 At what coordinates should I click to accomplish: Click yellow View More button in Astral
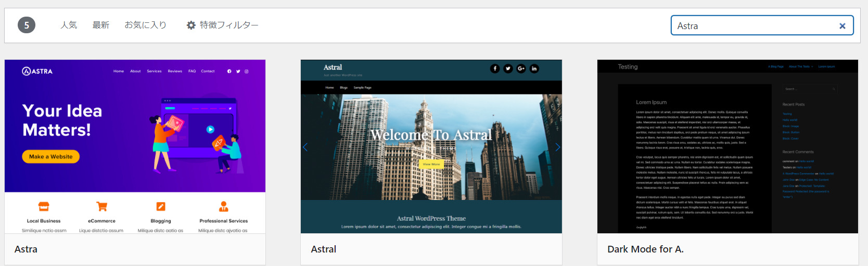tap(431, 164)
